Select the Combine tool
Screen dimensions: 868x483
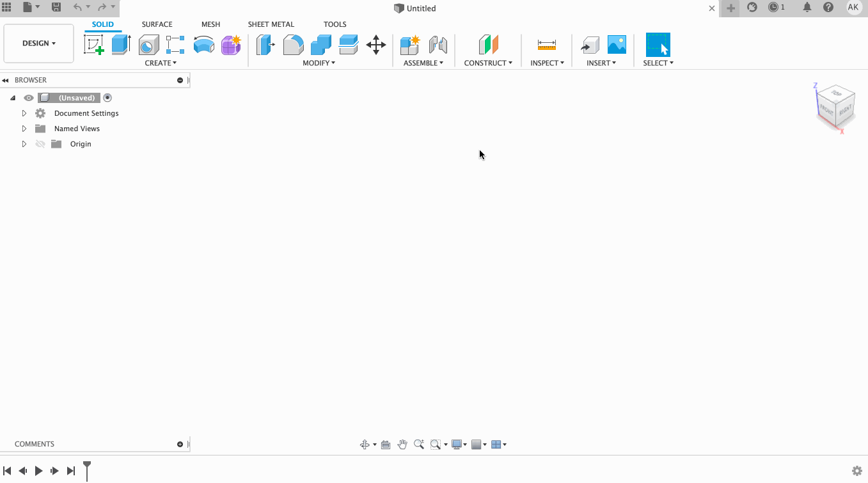coord(321,44)
